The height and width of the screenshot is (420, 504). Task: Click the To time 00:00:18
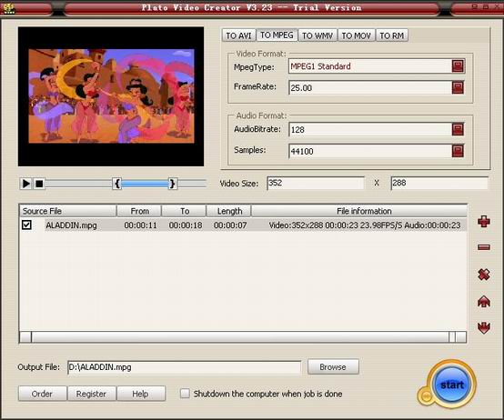(186, 225)
